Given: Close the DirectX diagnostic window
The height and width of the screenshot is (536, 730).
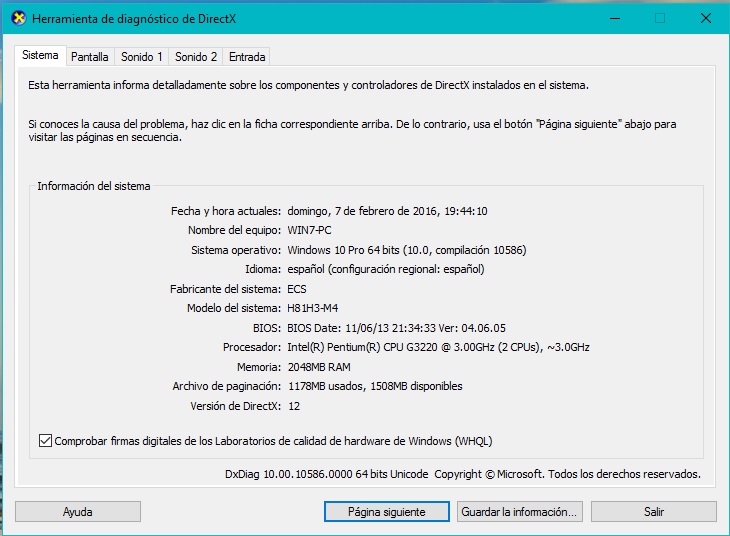Looking at the screenshot, I should (x=706, y=19).
